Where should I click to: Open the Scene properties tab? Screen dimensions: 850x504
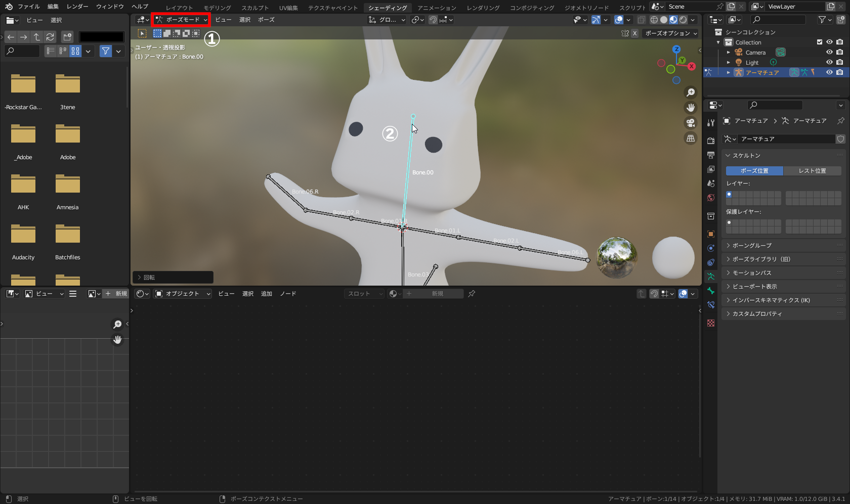(711, 183)
